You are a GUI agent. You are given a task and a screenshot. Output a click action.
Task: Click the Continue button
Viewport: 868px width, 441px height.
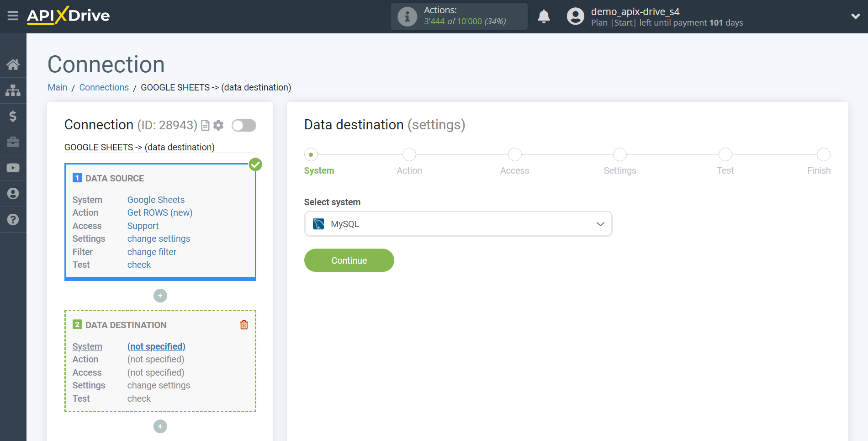[x=349, y=260]
